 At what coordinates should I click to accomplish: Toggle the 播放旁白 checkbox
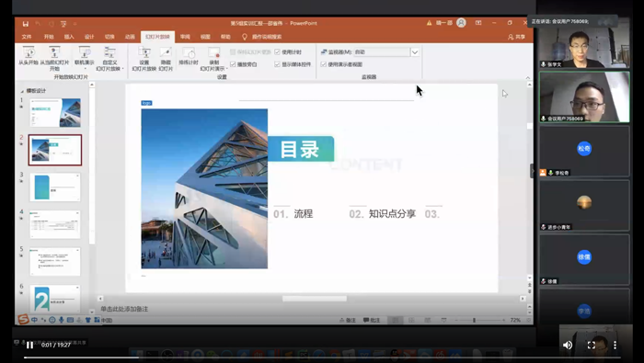[233, 64]
